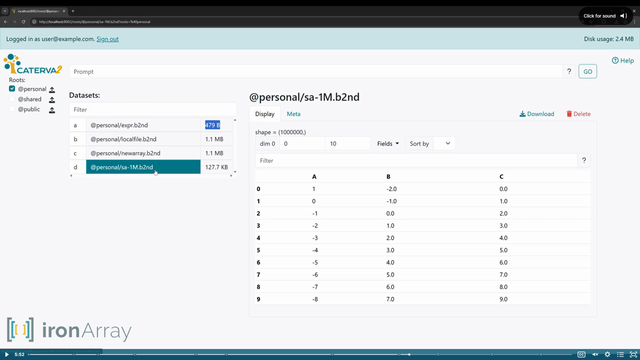Image resolution: width=640 pixels, height=360 pixels.
Task: Click the Disk usage: 2.4 MB text
Action: pyautogui.click(x=609, y=39)
